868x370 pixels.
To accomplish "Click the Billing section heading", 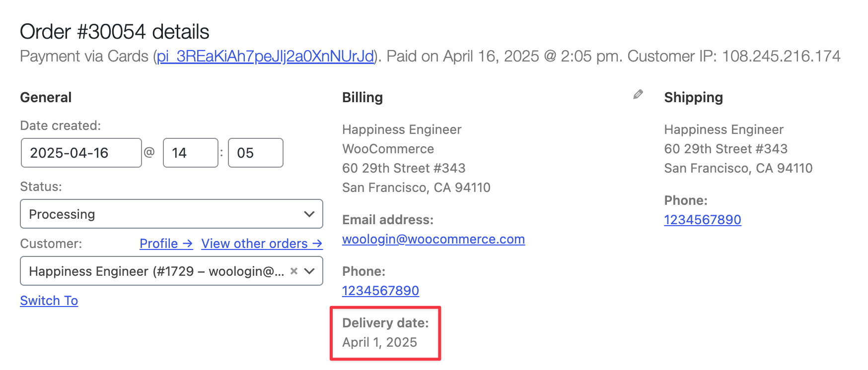I will (362, 97).
